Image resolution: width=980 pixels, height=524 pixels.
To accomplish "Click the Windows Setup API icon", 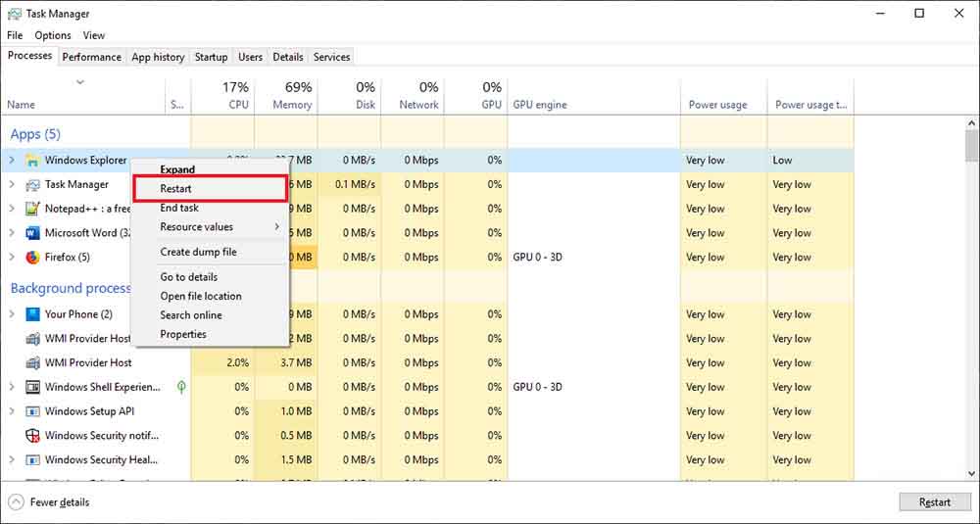I will click(32, 411).
